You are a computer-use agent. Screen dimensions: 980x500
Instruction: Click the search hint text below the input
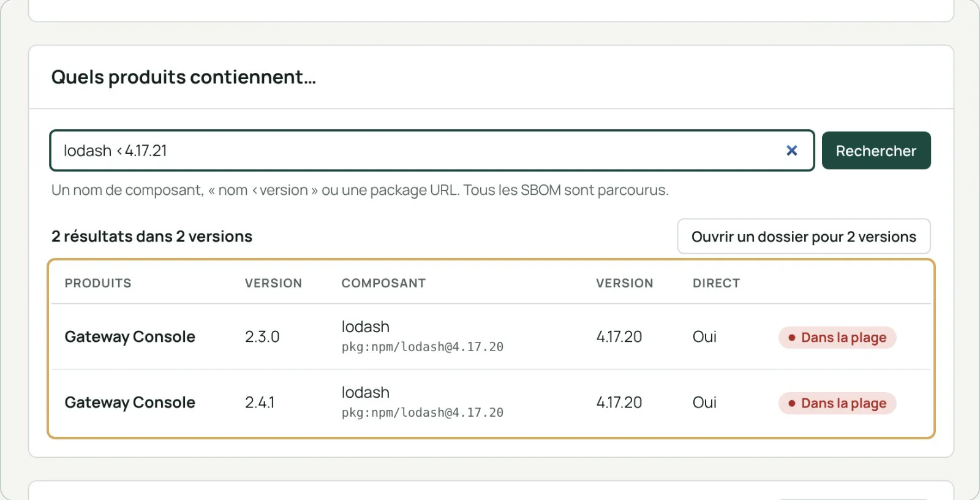click(x=360, y=190)
